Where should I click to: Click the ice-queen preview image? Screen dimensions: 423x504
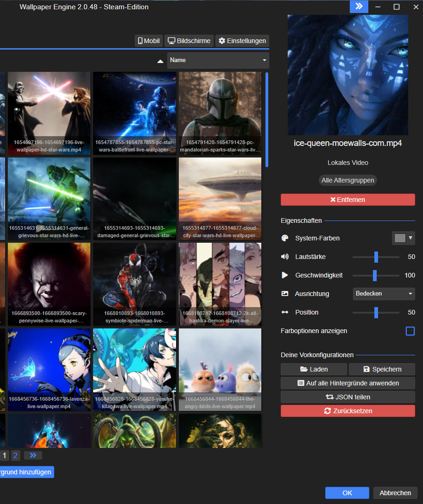point(348,75)
